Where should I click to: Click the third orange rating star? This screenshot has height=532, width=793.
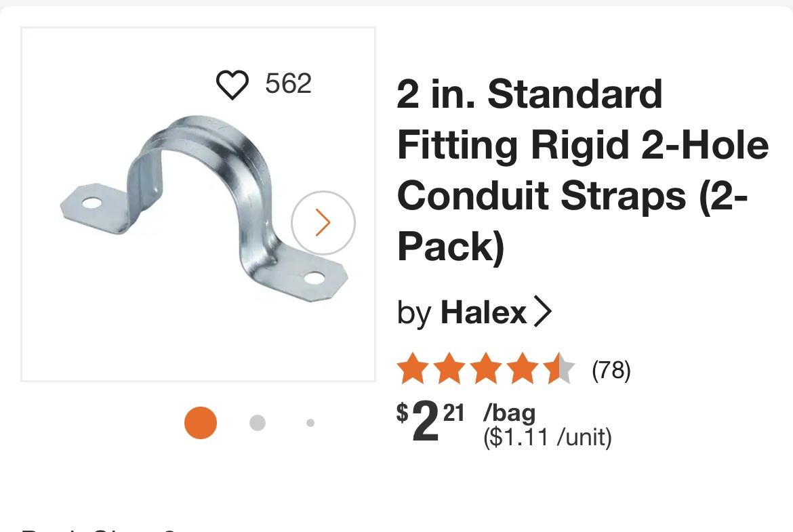pos(486,369)
